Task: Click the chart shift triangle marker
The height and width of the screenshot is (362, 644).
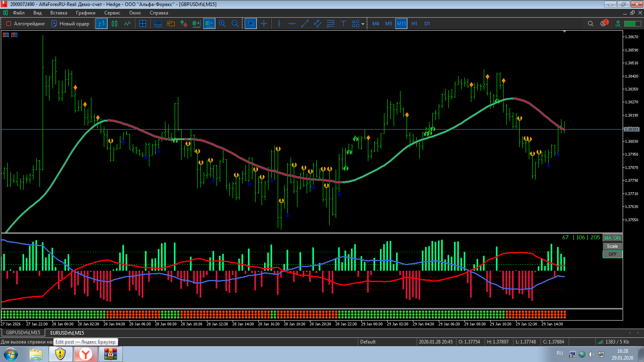Action: coord(564,31)
